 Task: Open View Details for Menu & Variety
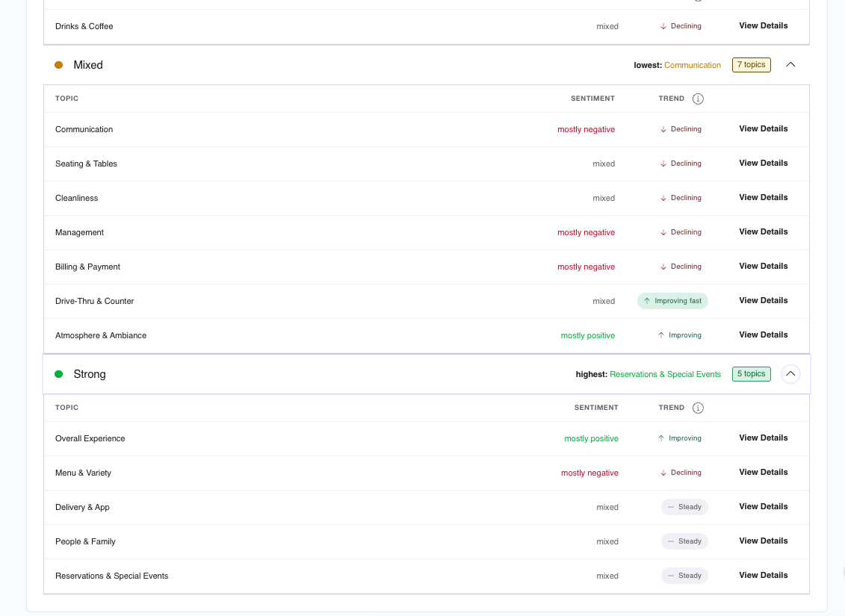763,472
